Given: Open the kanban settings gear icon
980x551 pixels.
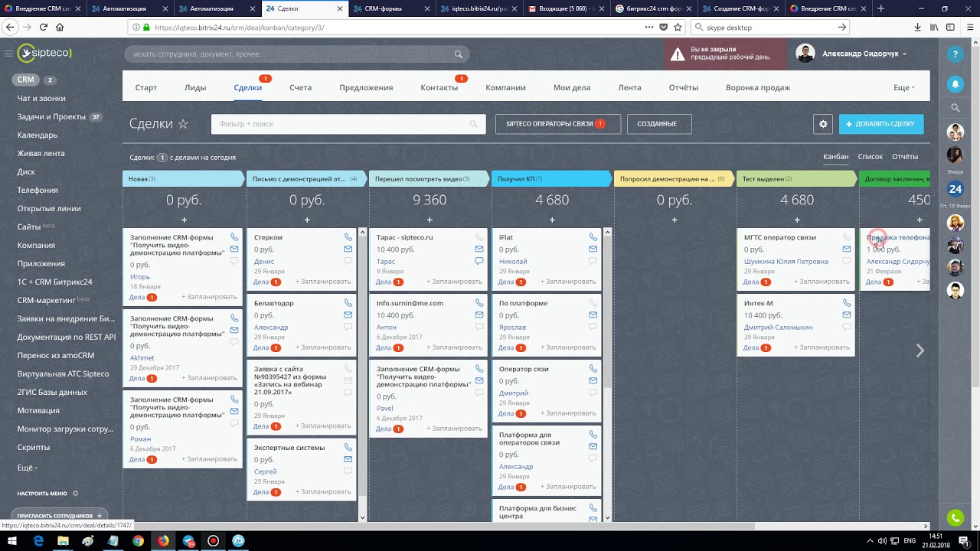Looking at the screenshot, I should click(x=823, y=124).
